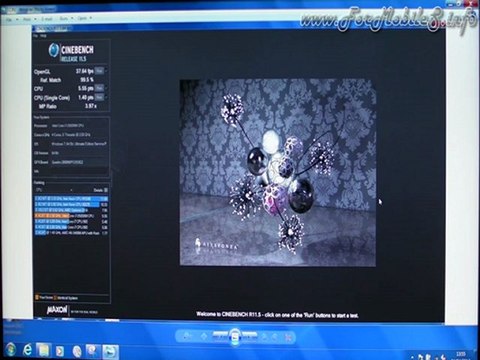This screenshot has width=480, height=360.
Task: Click the Welcome to CINEBENCH R11.5 status message
Action: coord(277,315)
